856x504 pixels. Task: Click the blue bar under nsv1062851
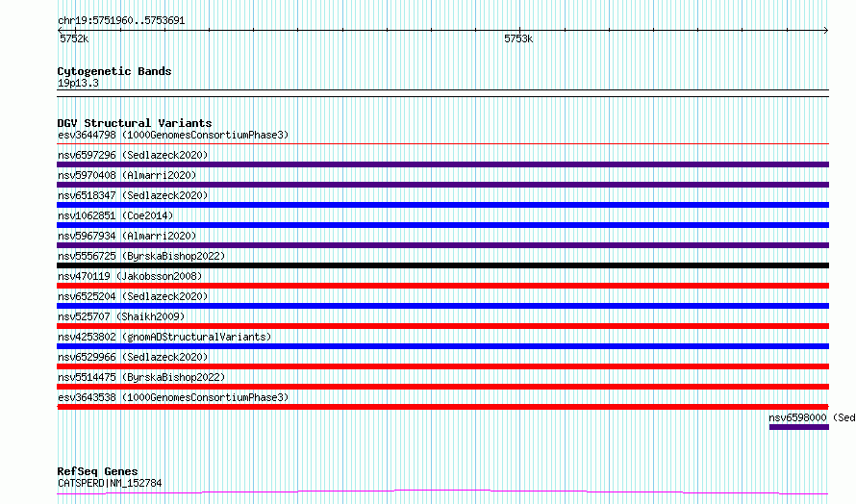tap(442, 225)
